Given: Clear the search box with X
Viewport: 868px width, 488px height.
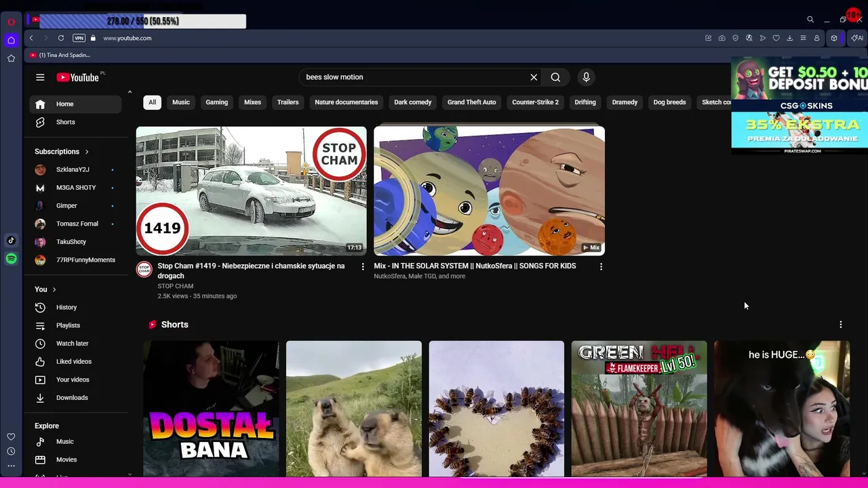Looking at the screenshot, I should (534, 77).
